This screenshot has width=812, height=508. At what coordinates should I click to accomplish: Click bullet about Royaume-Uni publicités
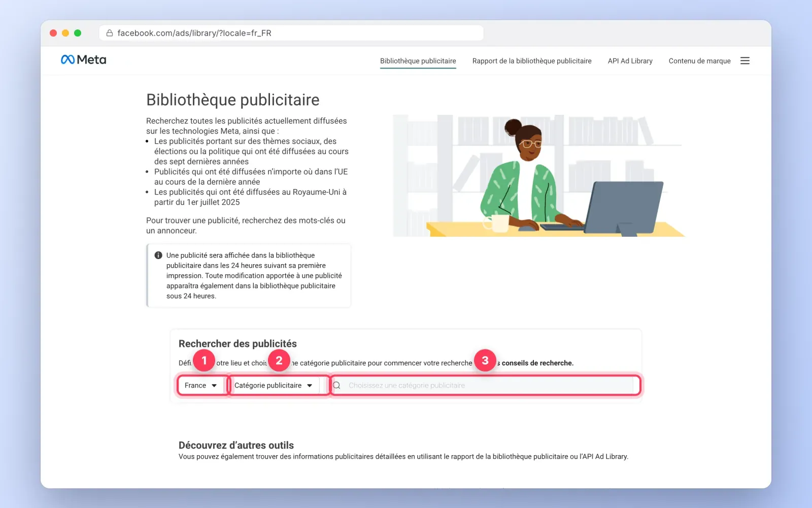[x=250, y=197]
